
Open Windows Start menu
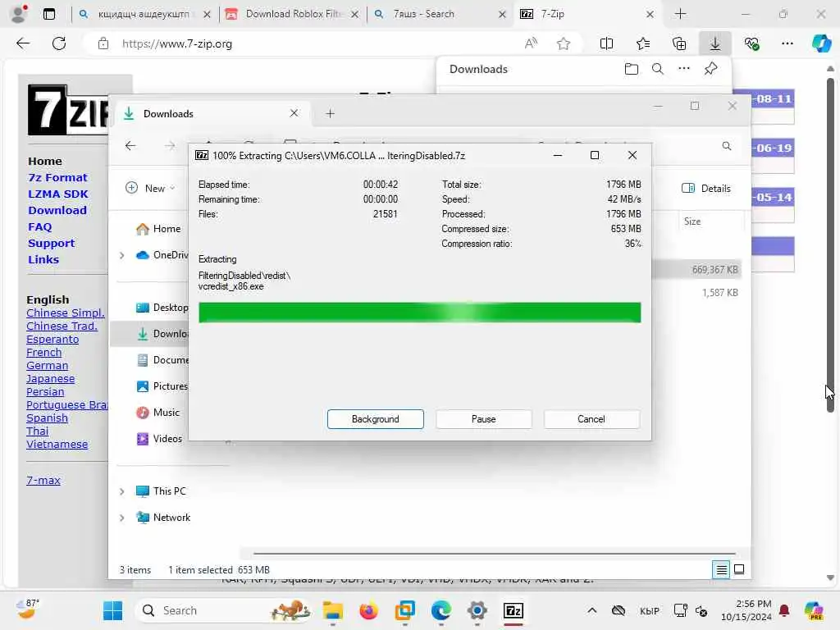tap(112, 610)
